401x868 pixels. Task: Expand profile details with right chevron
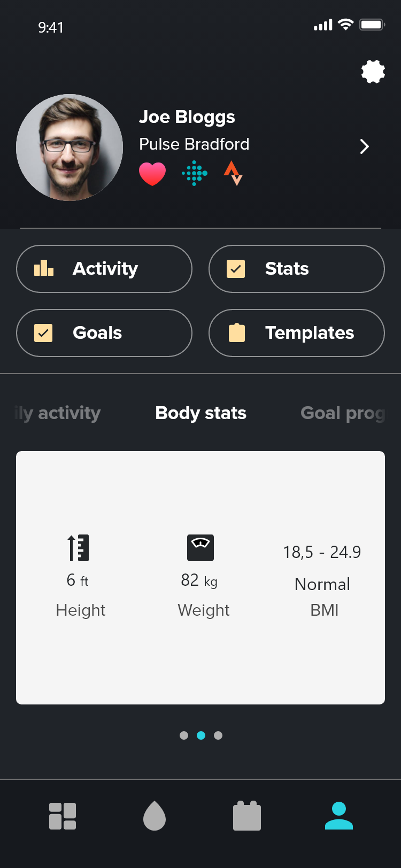click(365, 146)
